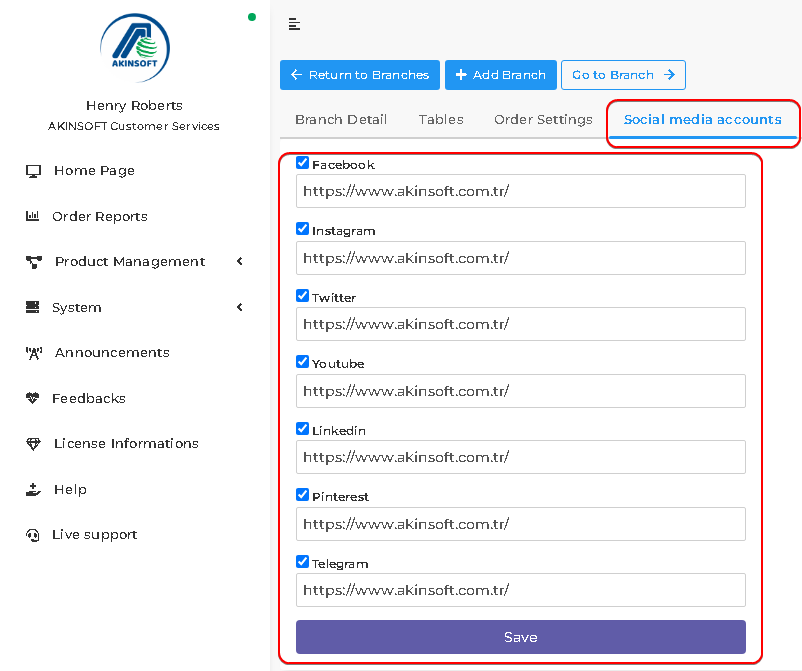
Task: Toggle the sidebar hamburger menu icon
Action: coord(294,24)
